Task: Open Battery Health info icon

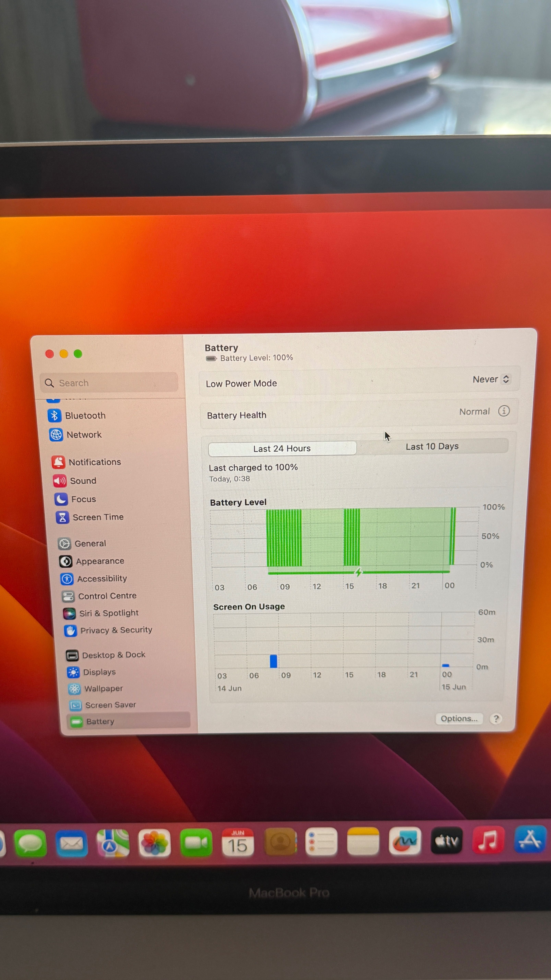Action: 504,411
